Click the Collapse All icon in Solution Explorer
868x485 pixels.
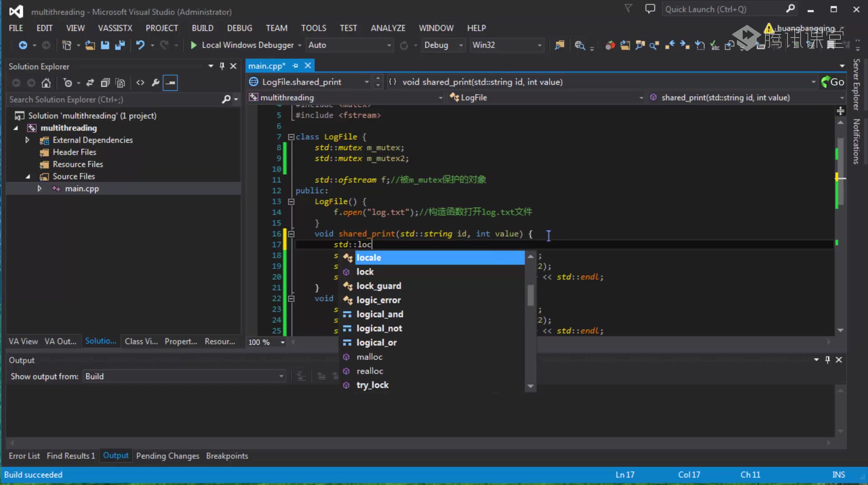tap(105, 83)
